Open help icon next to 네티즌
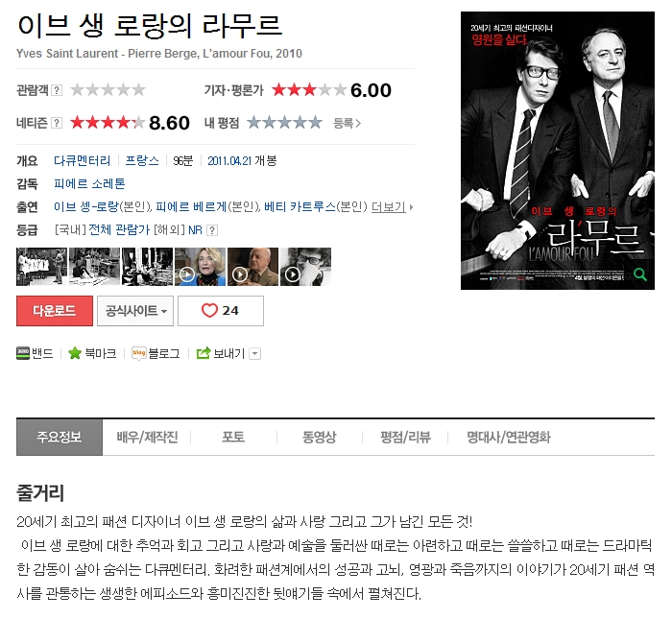This screenshot has height=619, width=672. [x=57, y=123]
